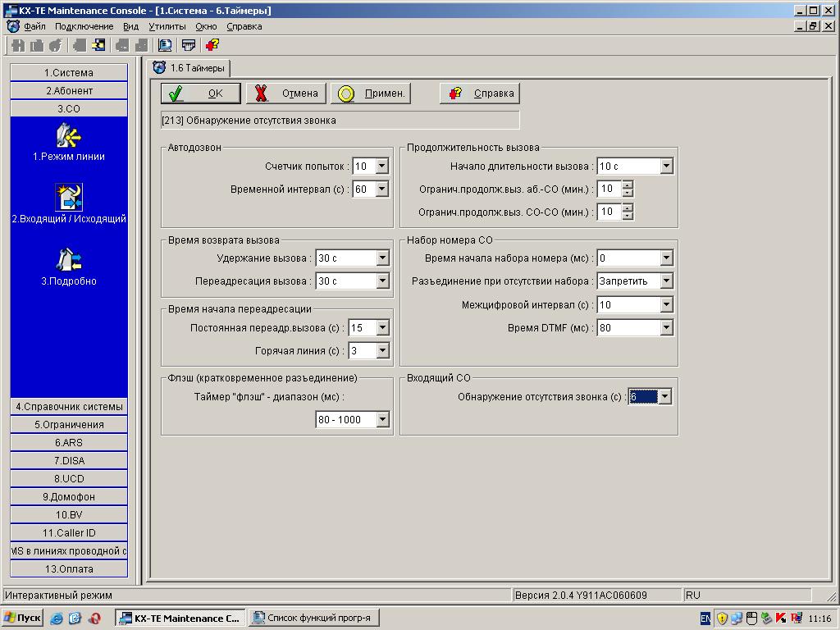Expand the Разъединение при отсутствии набора dropdown

pyautogui.click(x=666, y=281)
